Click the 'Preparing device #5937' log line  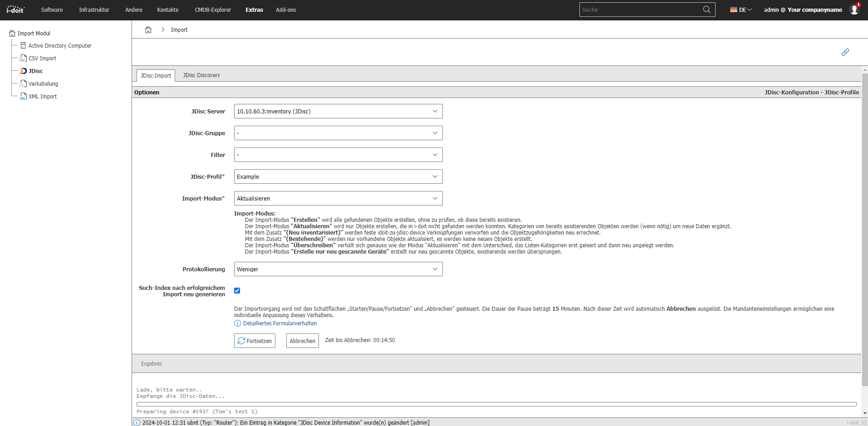[197, 411]
